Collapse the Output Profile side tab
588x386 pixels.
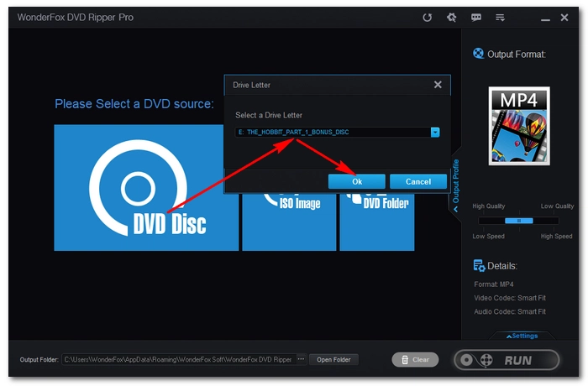point(455,185)
